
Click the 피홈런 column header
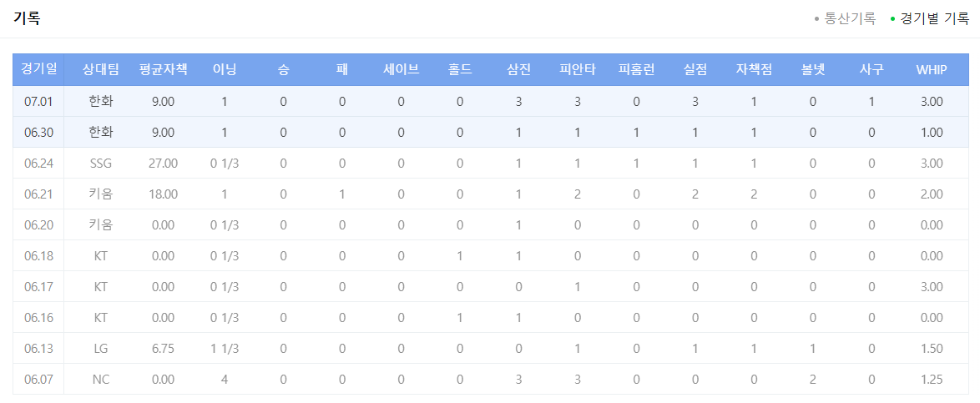pos(636,69)
